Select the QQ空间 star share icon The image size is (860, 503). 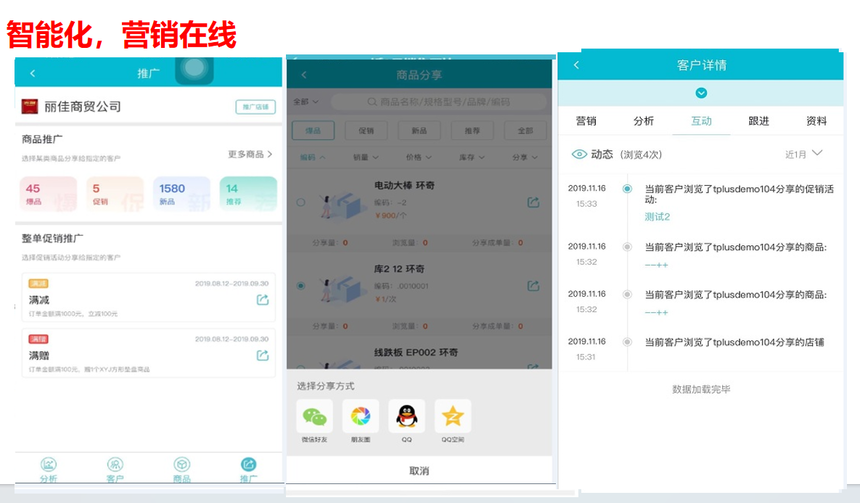[452, 417]
